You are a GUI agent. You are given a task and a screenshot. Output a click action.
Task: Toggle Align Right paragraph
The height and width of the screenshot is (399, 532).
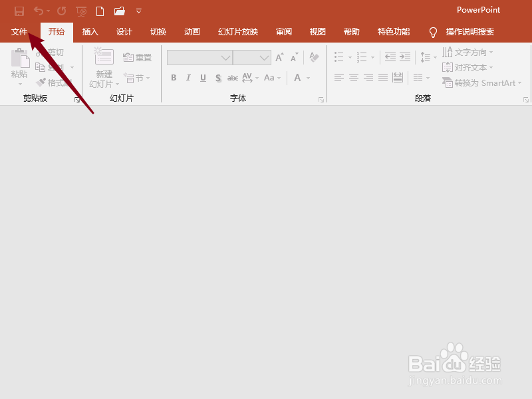[x=368, y=78]
